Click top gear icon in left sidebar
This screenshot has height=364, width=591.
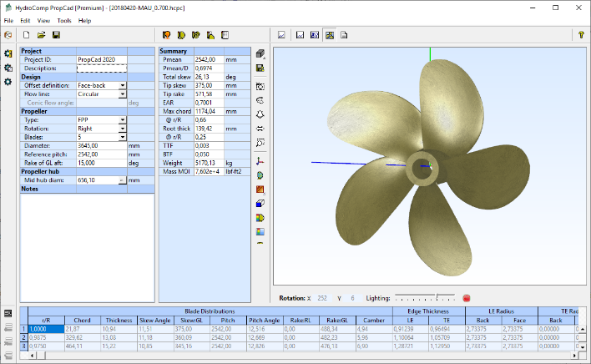[x=8, y=53]
